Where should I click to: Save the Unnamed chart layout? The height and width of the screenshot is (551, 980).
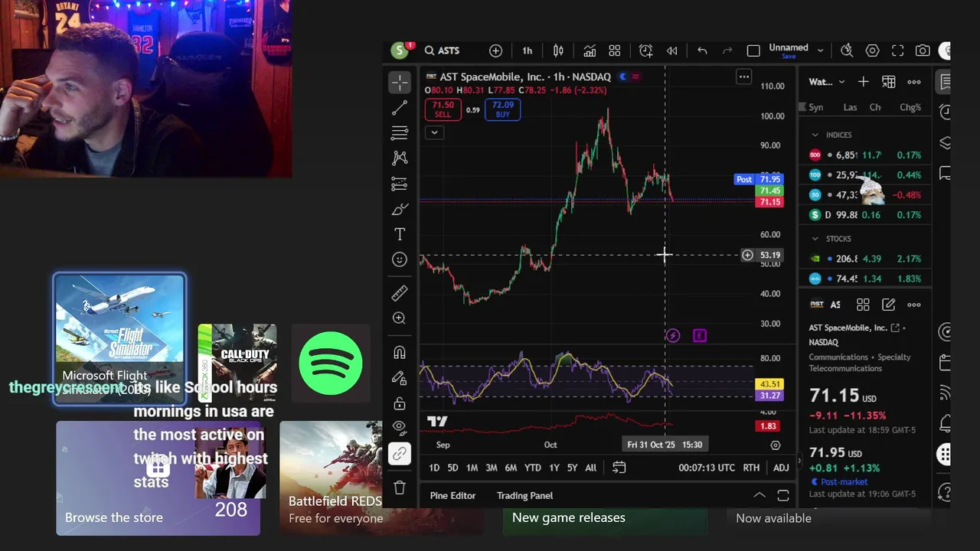(789, 57)
